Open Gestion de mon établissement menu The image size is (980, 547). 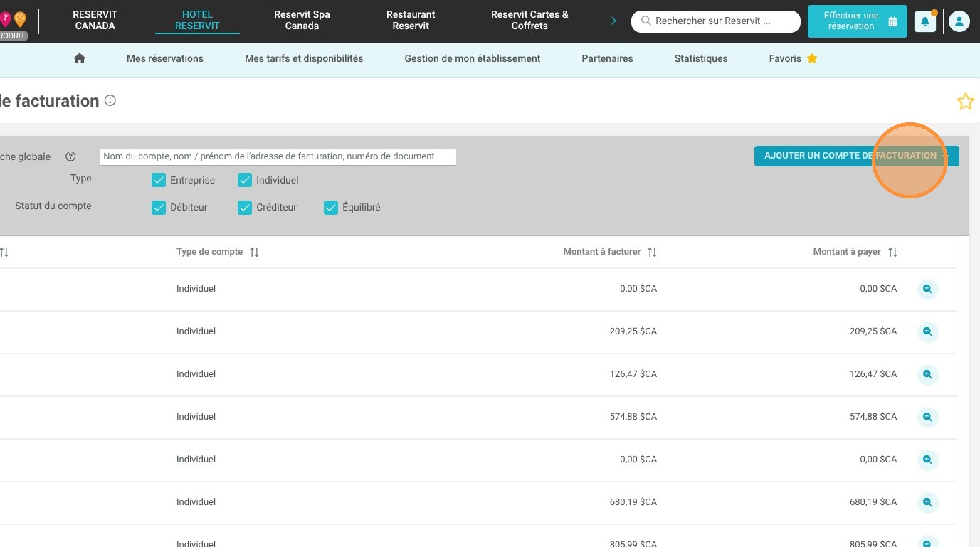click(x=473, y=58)
